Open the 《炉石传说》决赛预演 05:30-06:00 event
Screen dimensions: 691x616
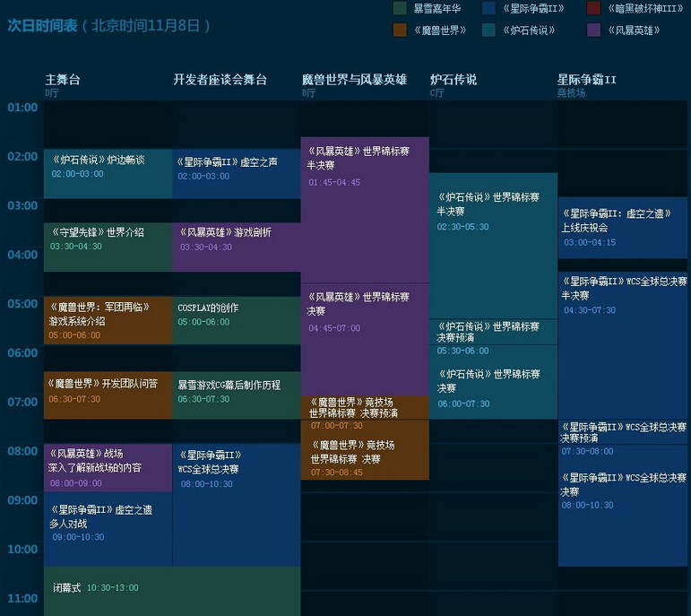pos(493,332)
